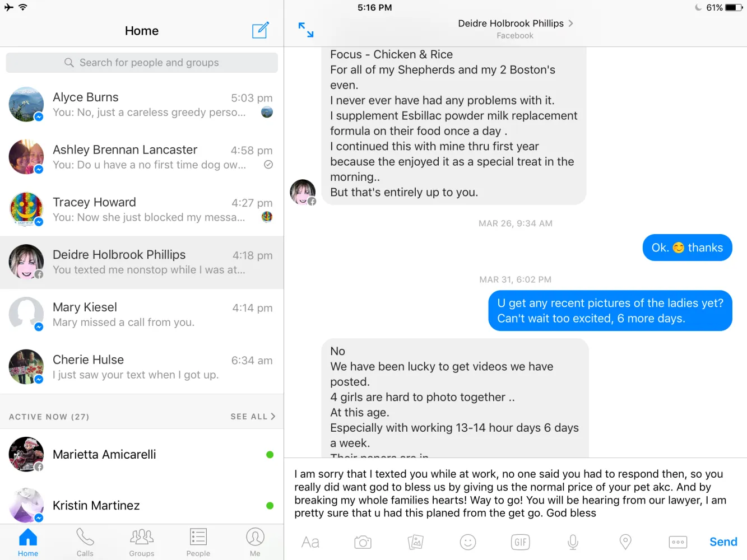Image resolution: width=747 pixels, height=560 pixels.
Task: Expand Deidre Holbrook Phillips contact details chevron
Action: click(x=571, y=24)
